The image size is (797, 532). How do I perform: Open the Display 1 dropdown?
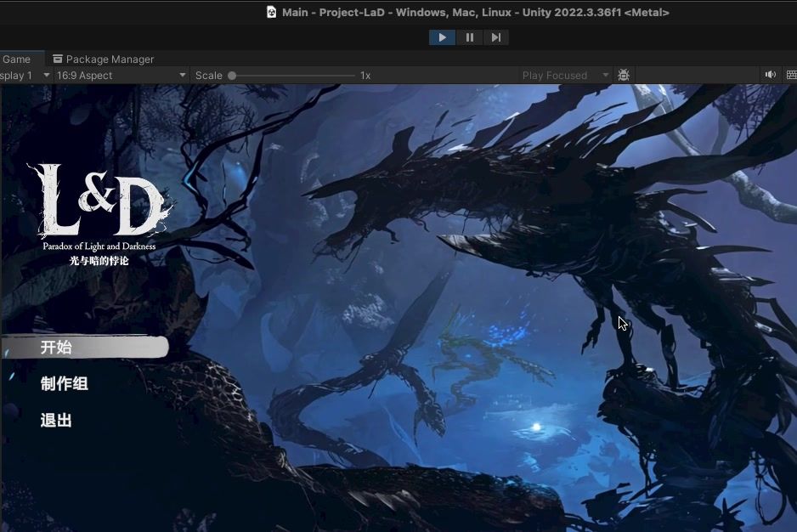pyautogui.click(x=24, y=75)
